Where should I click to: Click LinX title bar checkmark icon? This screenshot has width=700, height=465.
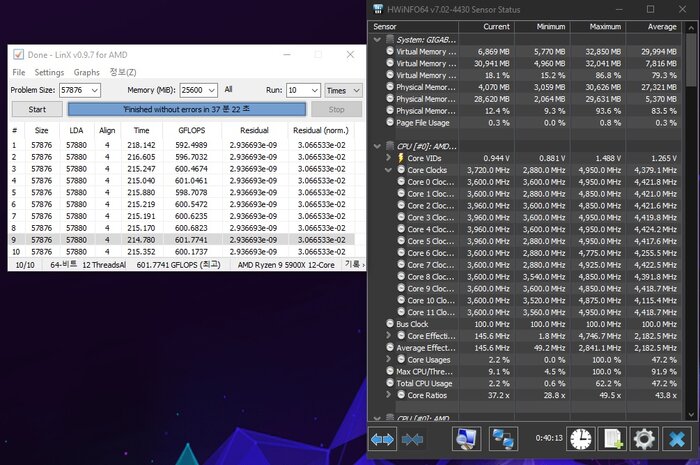(x=18, y=54)
